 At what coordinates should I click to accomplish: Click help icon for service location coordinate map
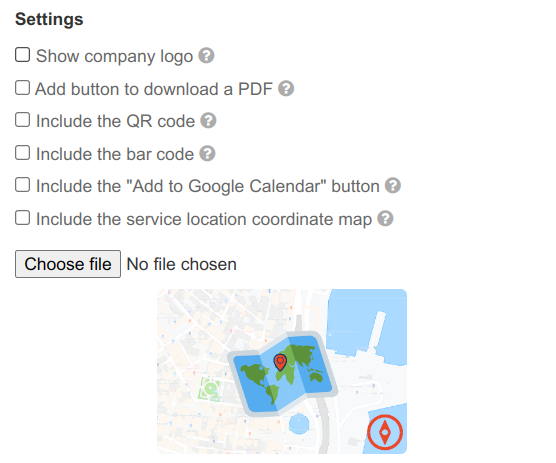point(385,218)
